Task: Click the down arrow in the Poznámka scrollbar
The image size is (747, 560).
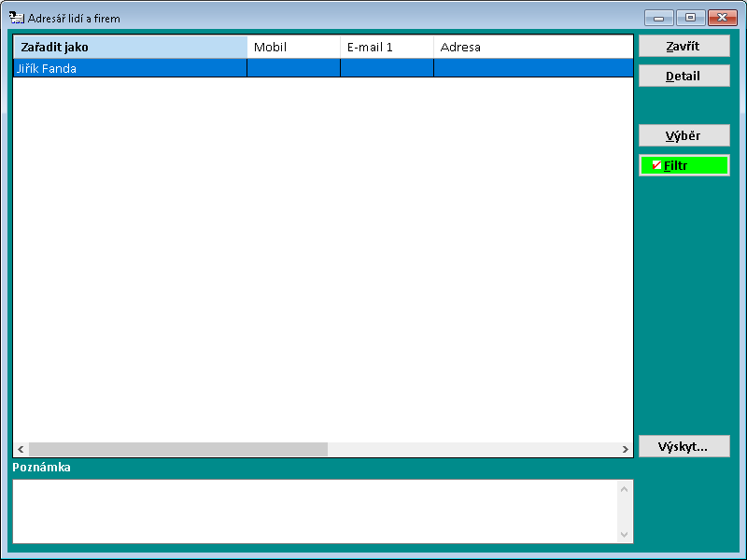Action: 625,534
